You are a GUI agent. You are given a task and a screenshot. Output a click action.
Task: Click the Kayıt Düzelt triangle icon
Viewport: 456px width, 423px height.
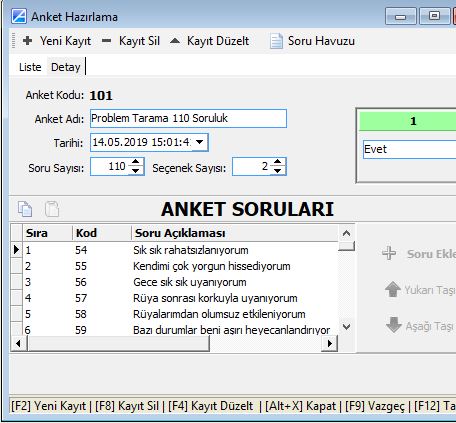[x=175, y=41]
